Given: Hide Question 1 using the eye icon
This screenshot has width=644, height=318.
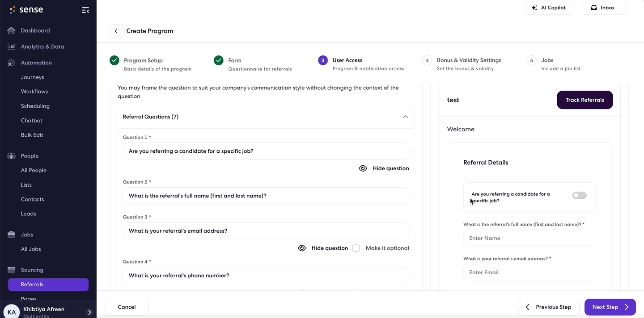Looking at the screenshot, I should (362, 168).
